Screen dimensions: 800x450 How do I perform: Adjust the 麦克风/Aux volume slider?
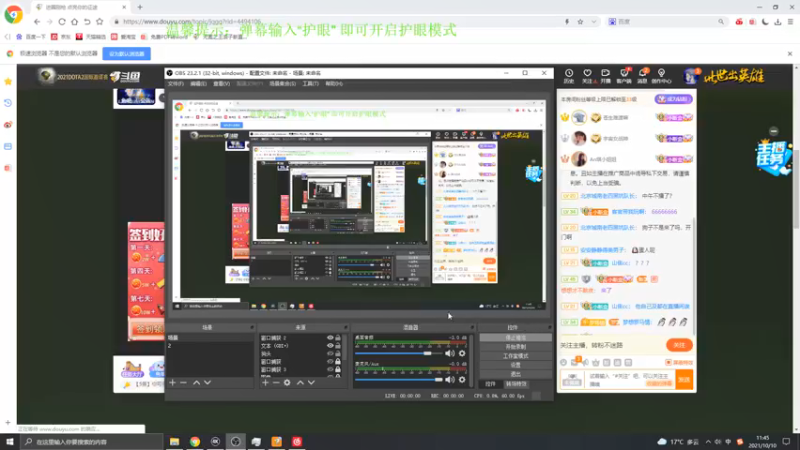pos(399,380)
